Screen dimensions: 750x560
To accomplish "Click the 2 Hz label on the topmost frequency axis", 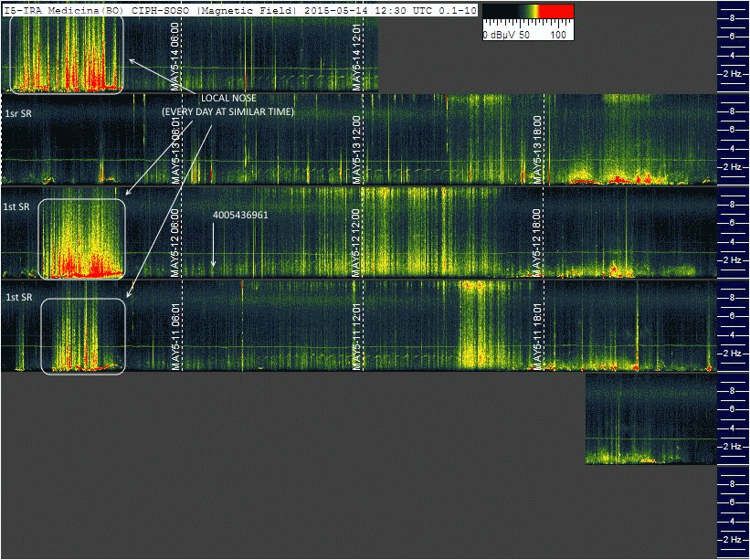I will [x=732, y=73].
